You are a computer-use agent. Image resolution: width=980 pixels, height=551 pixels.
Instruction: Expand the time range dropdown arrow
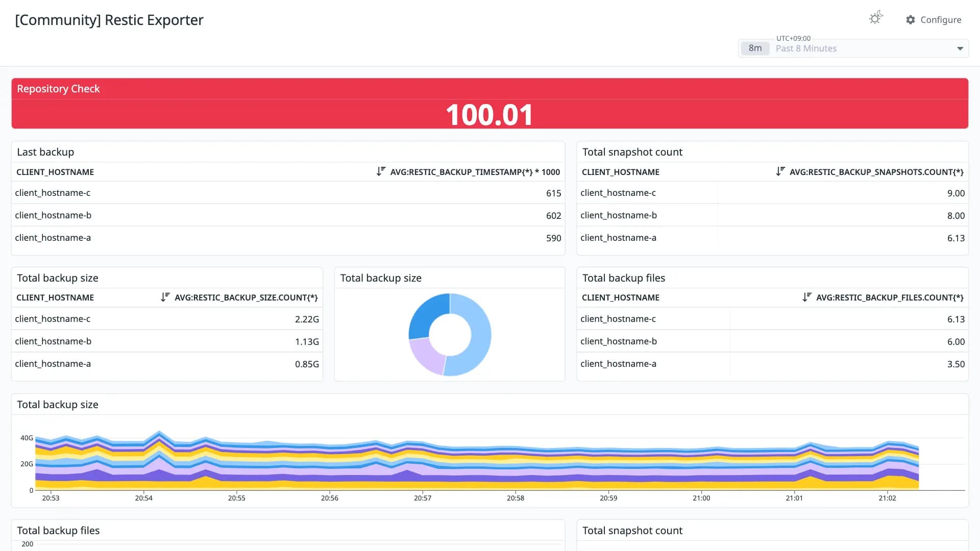[x=960, y=48]
